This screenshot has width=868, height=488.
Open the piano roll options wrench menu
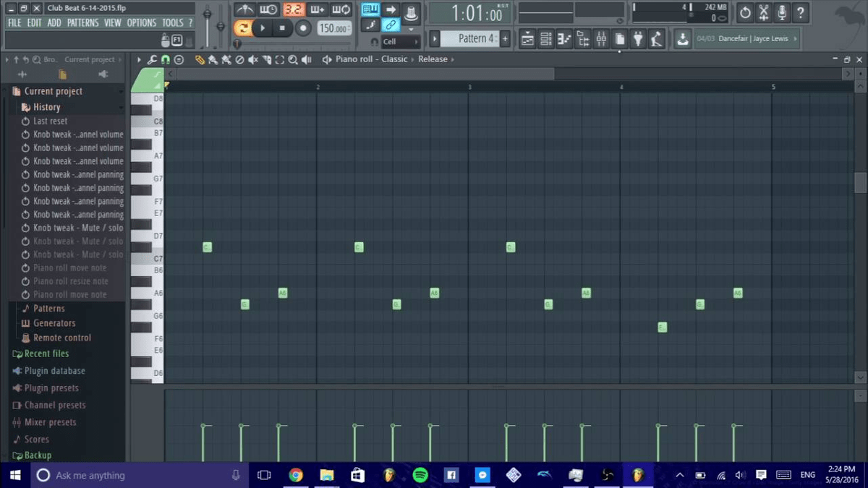pos(151,59)
